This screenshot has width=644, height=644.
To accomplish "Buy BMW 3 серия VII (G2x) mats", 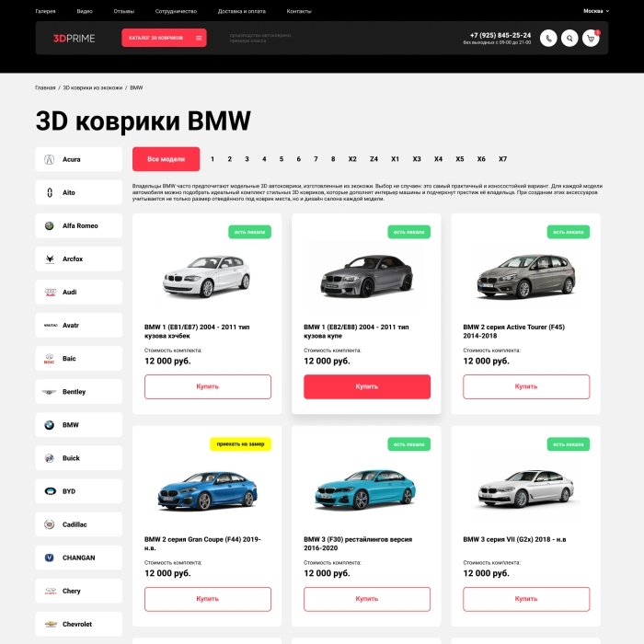I will 526,599.
